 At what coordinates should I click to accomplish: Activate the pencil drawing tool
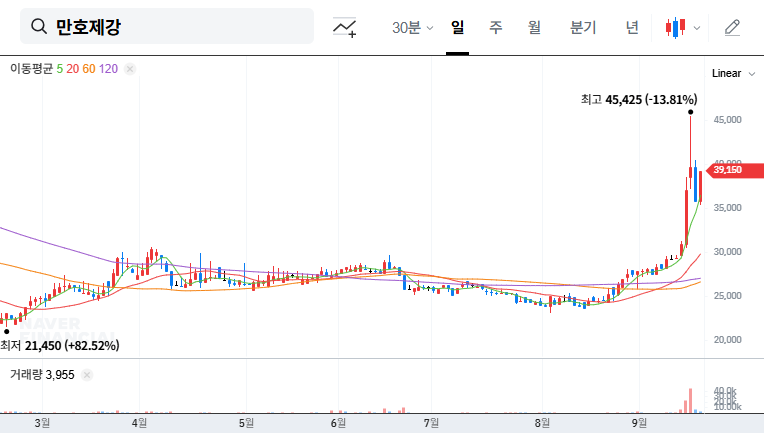[732, 28]
